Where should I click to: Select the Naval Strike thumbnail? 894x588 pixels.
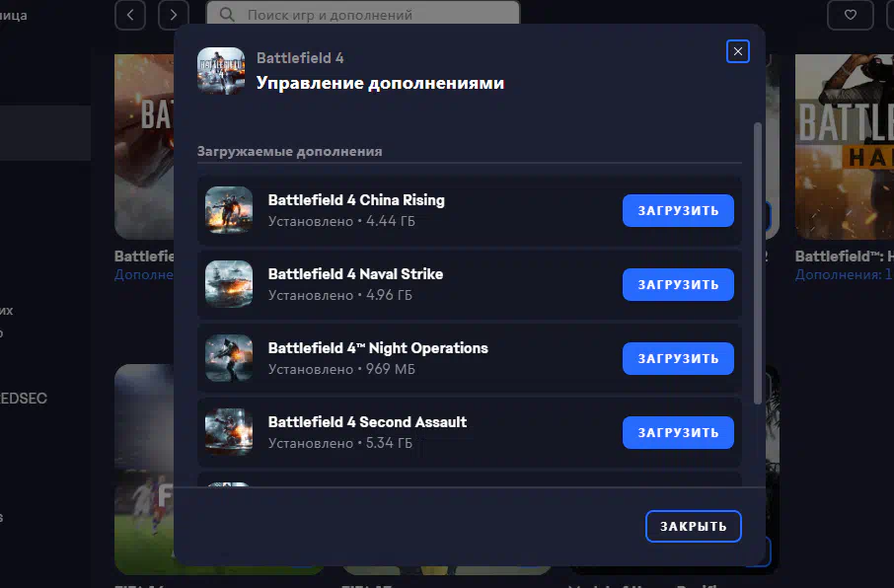pyautogui.click(x=229, y=284)
